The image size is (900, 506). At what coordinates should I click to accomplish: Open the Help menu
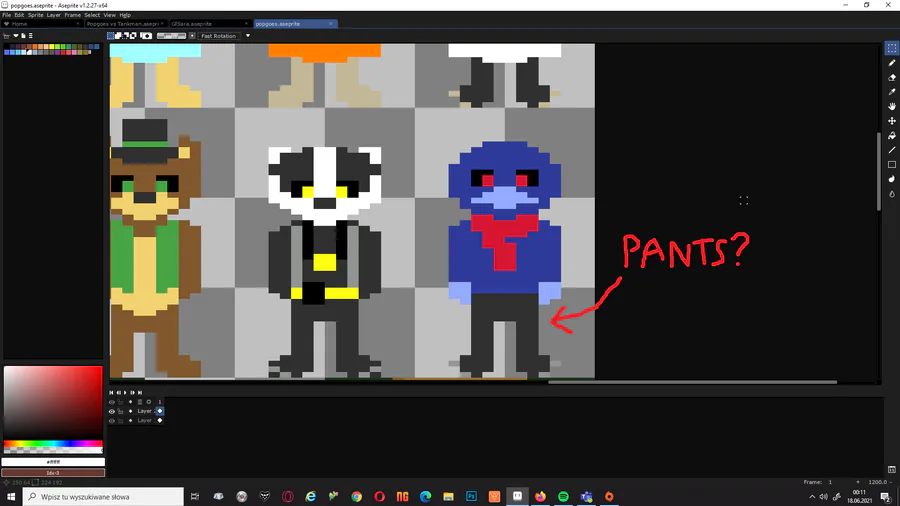coord(125,15)
